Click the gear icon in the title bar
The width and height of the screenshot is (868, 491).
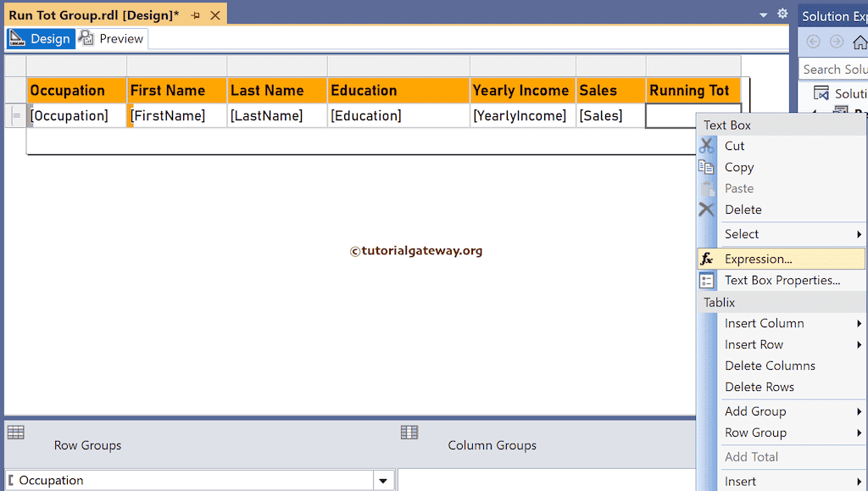point(782,14)
